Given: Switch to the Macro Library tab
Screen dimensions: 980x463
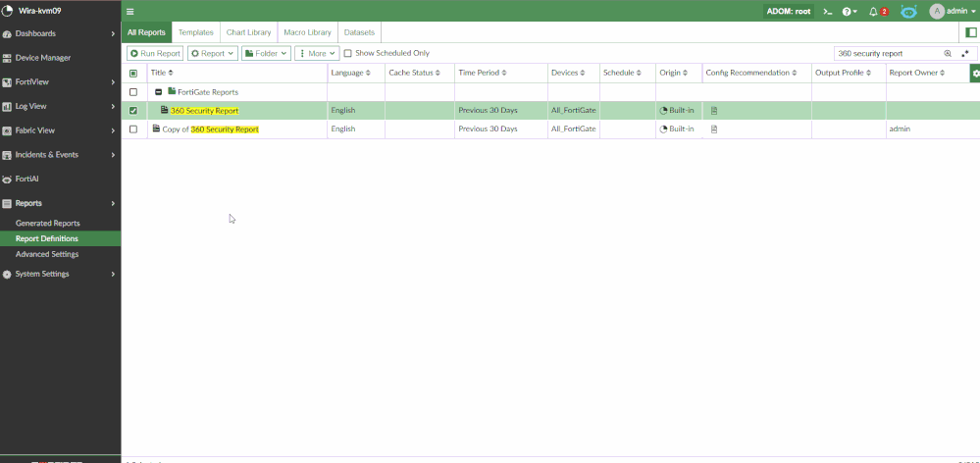Looking at the screenshot, I should (x=307, y=32).
